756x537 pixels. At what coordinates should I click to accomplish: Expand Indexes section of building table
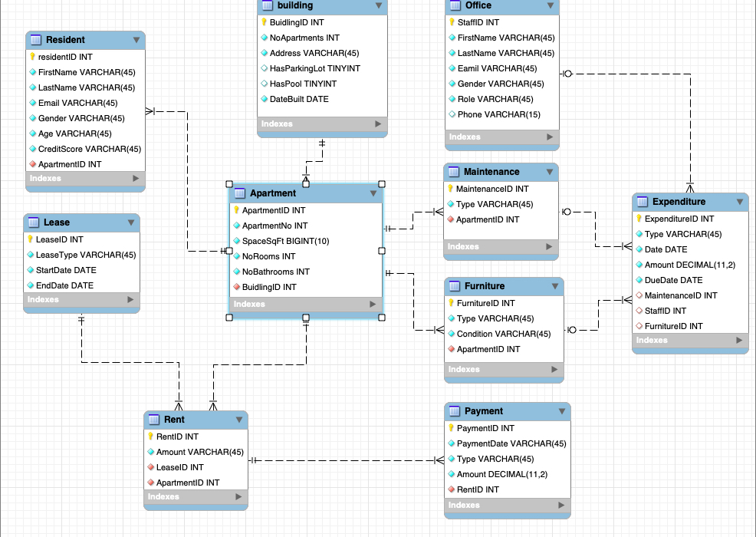click(x=378, y=124)
